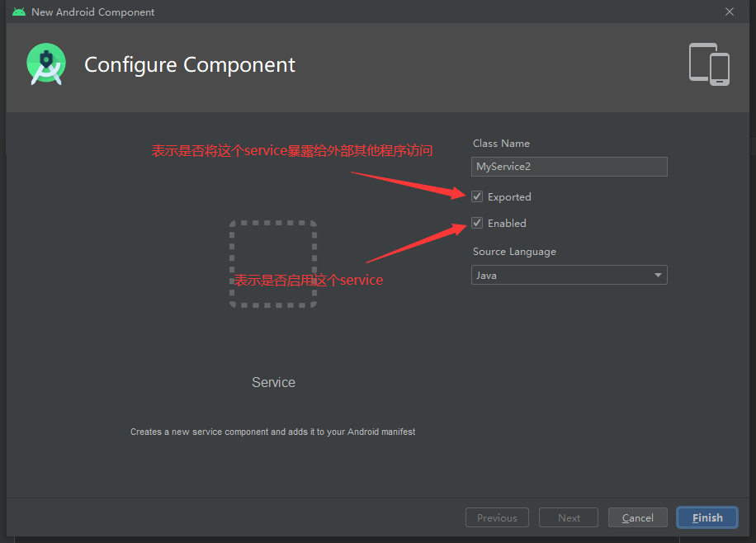The width and height of the screenshot is (756, 543).
Task: Click the Class Name label
Action: pos(501,144)
